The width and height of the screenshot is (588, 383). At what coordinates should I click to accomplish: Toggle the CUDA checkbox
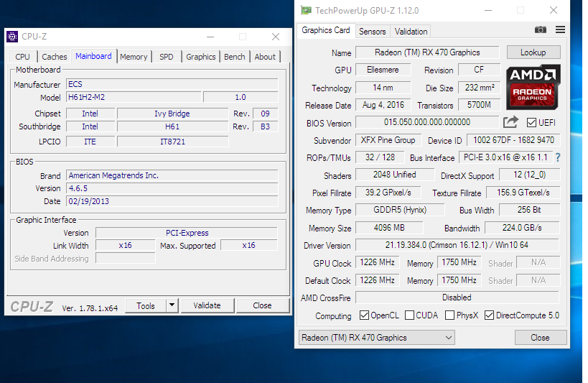click(x=409, y=315)
